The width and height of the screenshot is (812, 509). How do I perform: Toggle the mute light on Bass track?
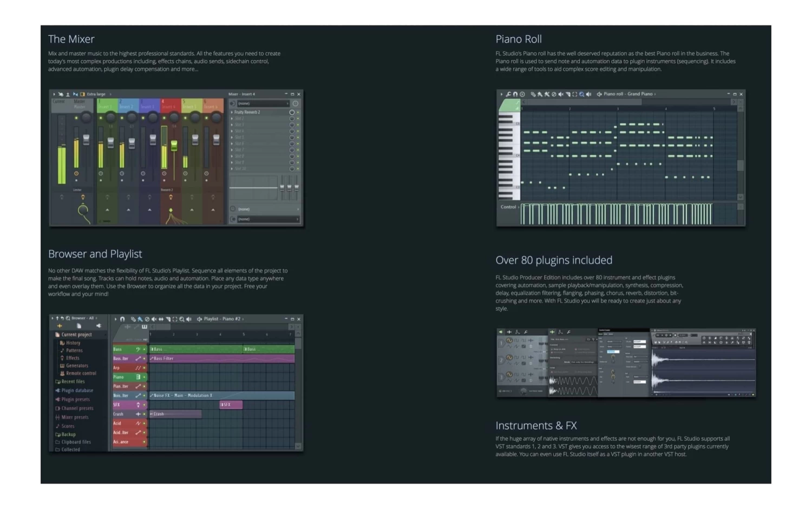(x=145, y=350)
